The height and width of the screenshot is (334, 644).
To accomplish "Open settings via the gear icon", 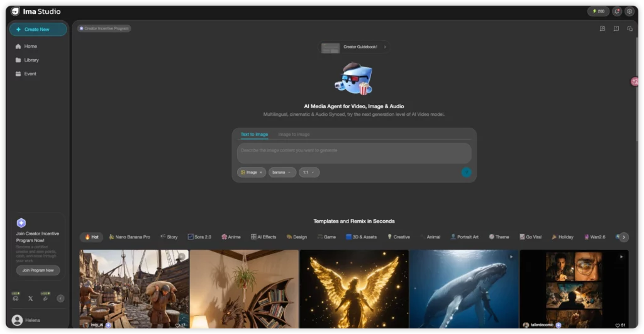I will 630,11.
